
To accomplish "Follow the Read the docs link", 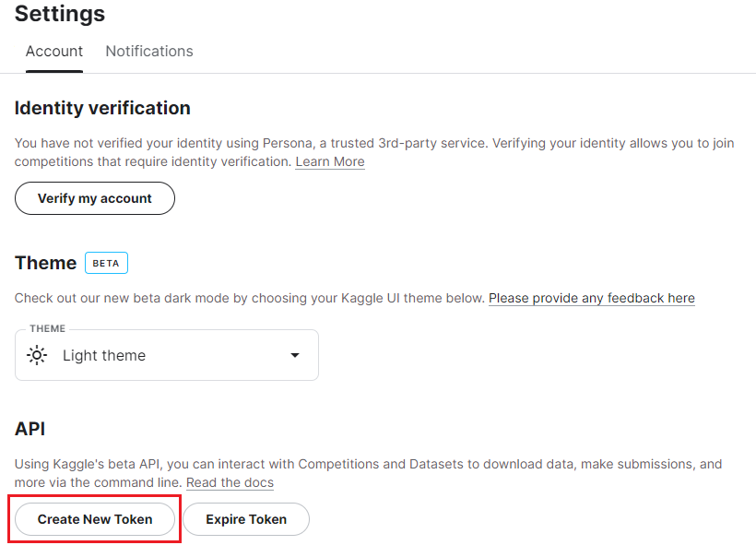I will 229,482.
